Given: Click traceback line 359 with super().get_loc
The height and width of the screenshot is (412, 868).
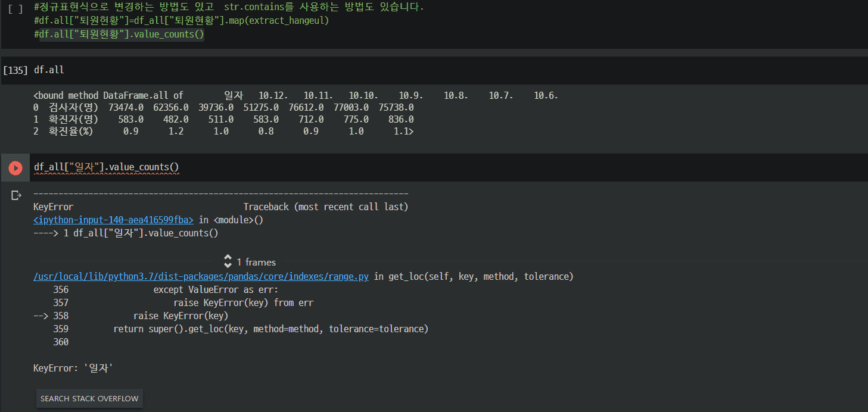Looking at the screenshot, I should pyautogui.click(x=270, y=329).
